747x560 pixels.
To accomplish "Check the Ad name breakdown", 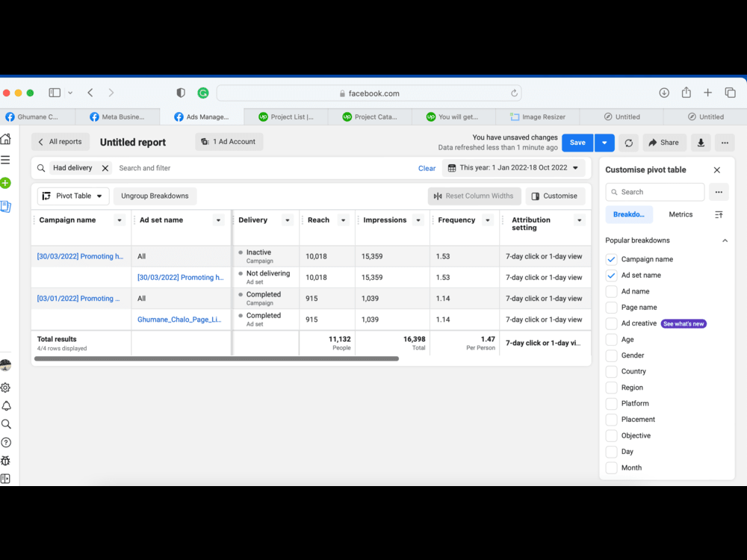I will coord(611,291).
